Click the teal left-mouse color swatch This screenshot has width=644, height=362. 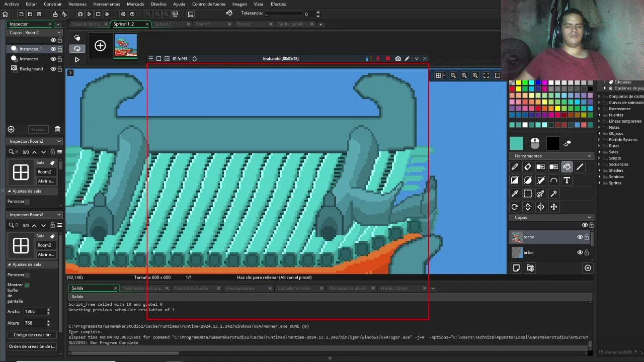pos(516,144)
